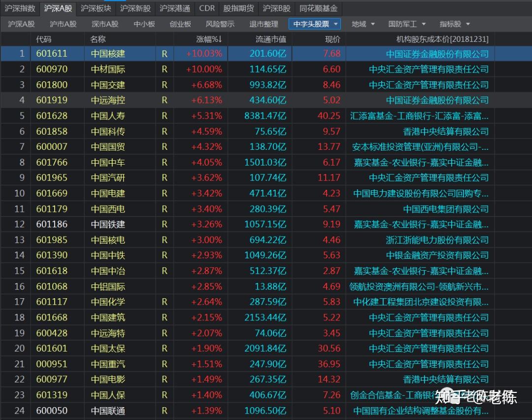Expand the 指标股 dropdown
Screen dimensions: 532x420
click(455, 24)
